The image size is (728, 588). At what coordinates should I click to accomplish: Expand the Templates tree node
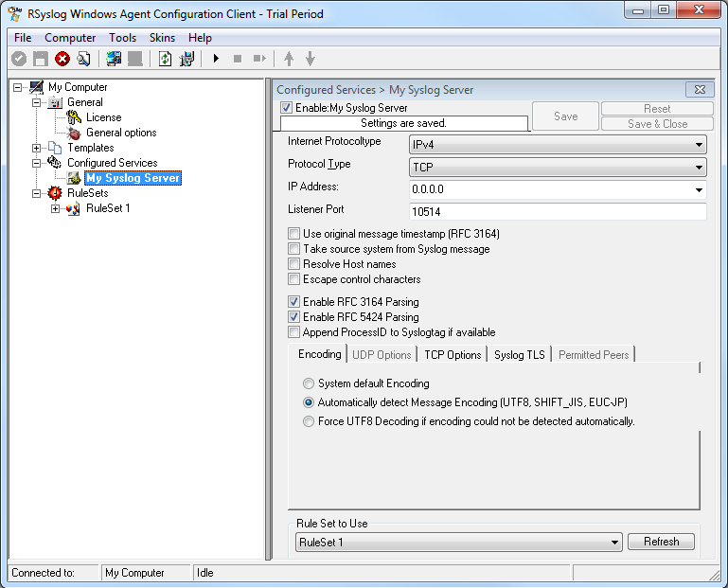tap(36, 148)
